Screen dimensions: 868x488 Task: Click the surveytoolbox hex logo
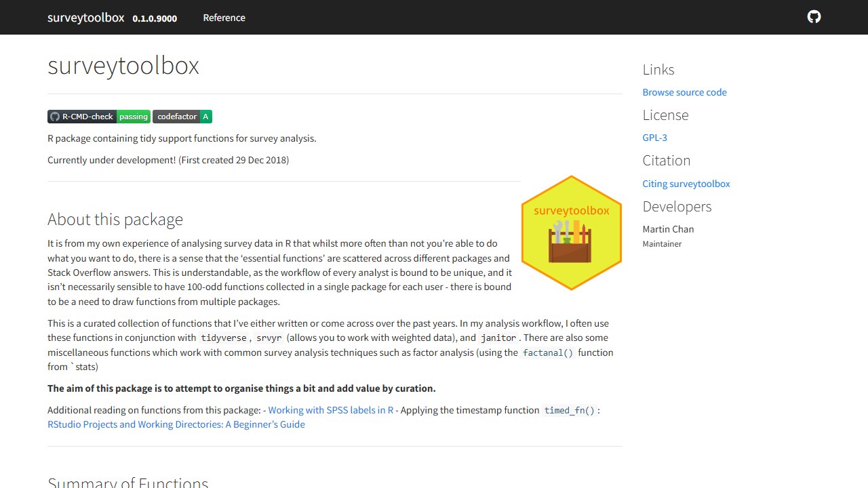(572, 233)
